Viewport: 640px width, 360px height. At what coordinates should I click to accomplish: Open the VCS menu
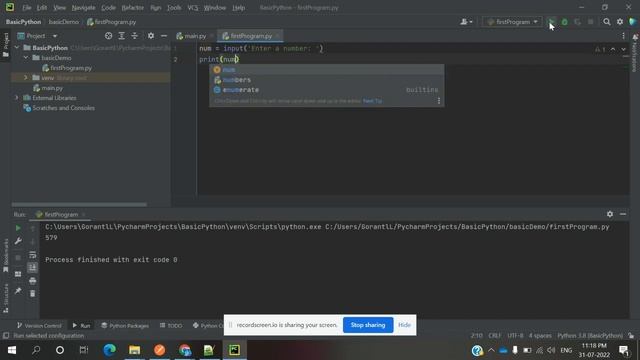[193, 7]
